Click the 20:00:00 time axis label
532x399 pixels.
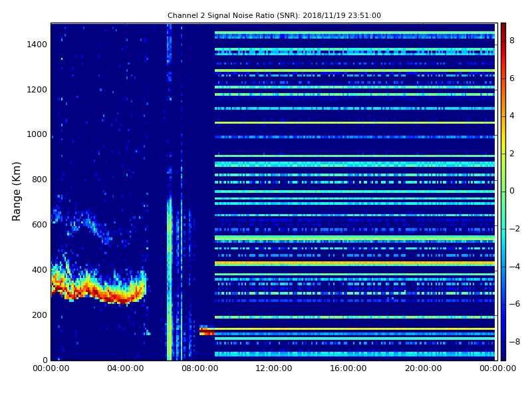(x=423, y=368)
